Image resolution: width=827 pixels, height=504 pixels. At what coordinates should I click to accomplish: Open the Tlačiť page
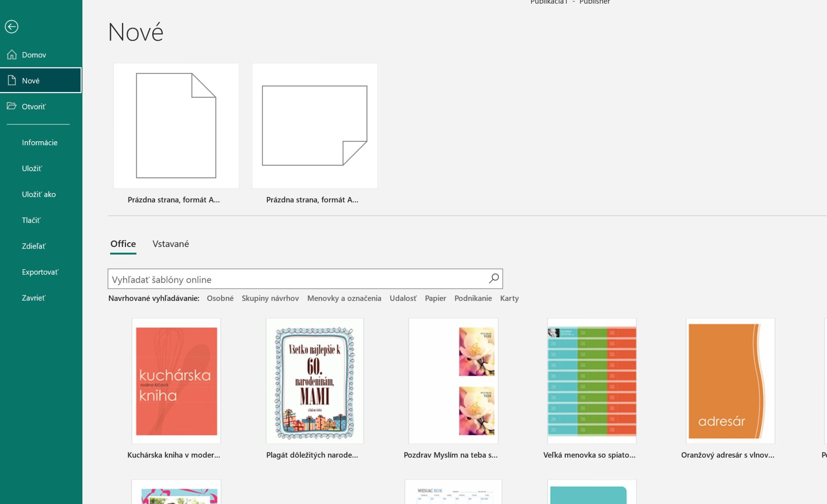coord(31,220)
